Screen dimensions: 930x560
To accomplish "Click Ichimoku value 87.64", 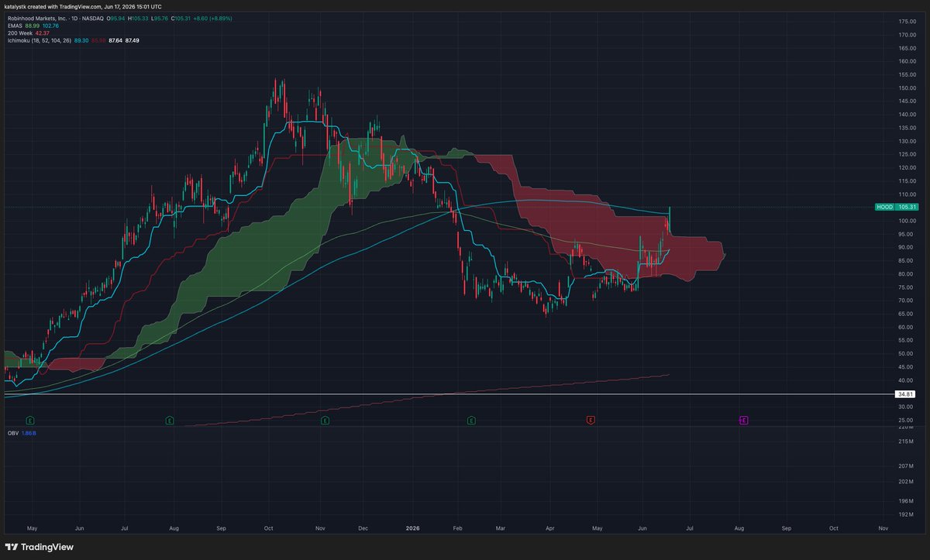I will pos(115,40).
